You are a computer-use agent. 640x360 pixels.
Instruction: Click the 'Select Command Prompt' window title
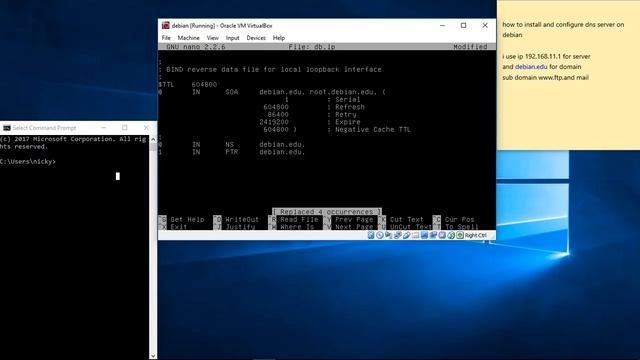click(44, 128)
